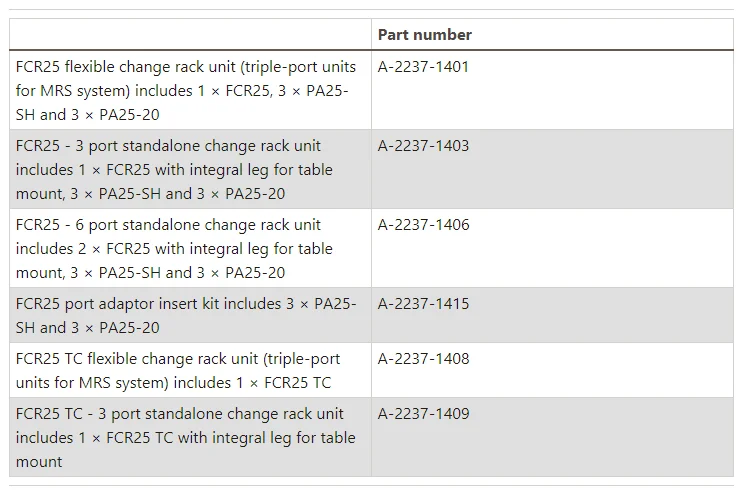Click the 'Part number' column header
The width and height of the screenshot is (745, 490).
pyautogui.click(x=424, y=35)
